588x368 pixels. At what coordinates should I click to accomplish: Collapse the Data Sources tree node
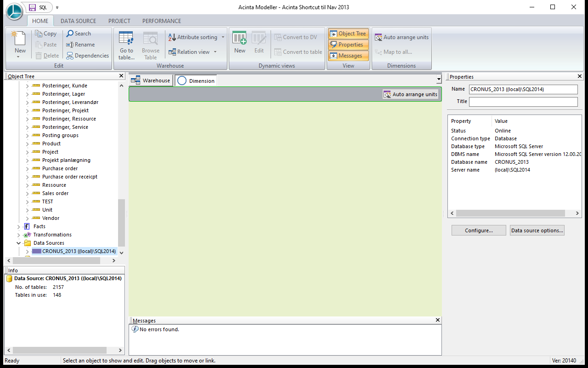tap(19, 243)
